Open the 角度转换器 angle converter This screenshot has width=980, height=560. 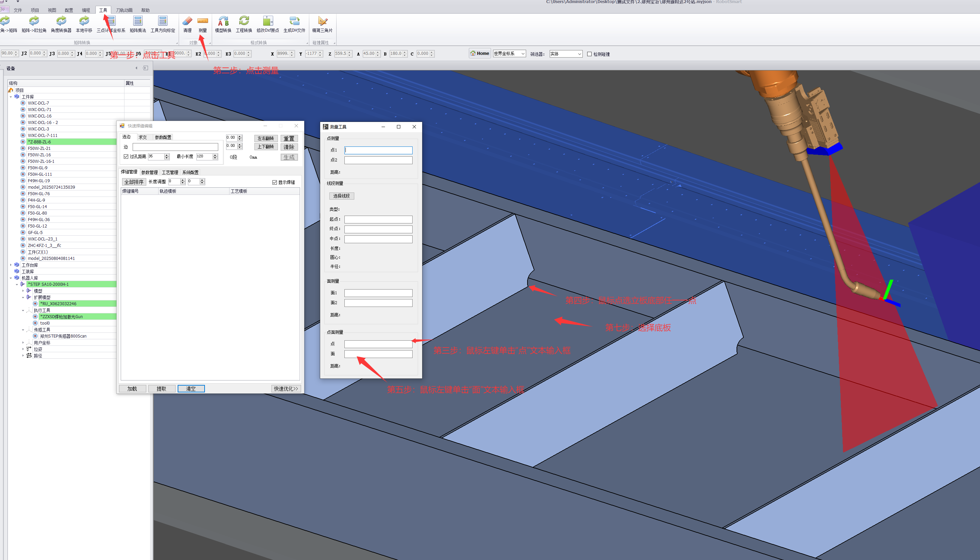[x=61, y=21]
